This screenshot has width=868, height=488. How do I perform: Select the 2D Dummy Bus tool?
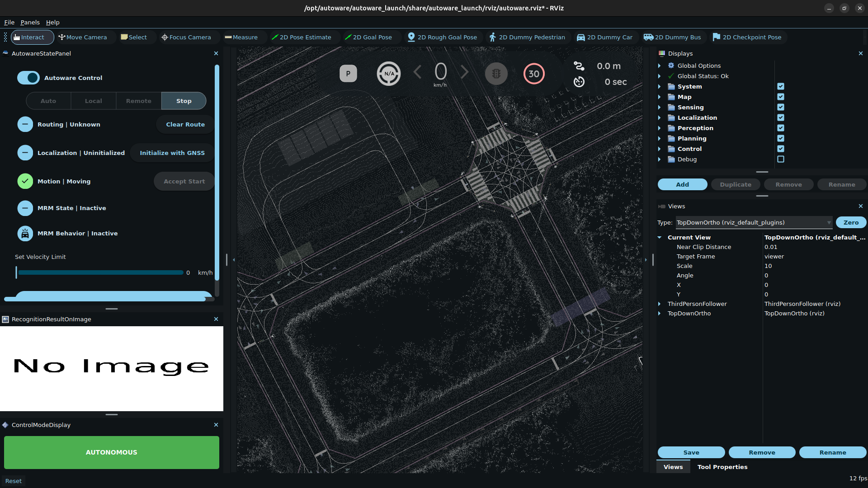point(673,37)
